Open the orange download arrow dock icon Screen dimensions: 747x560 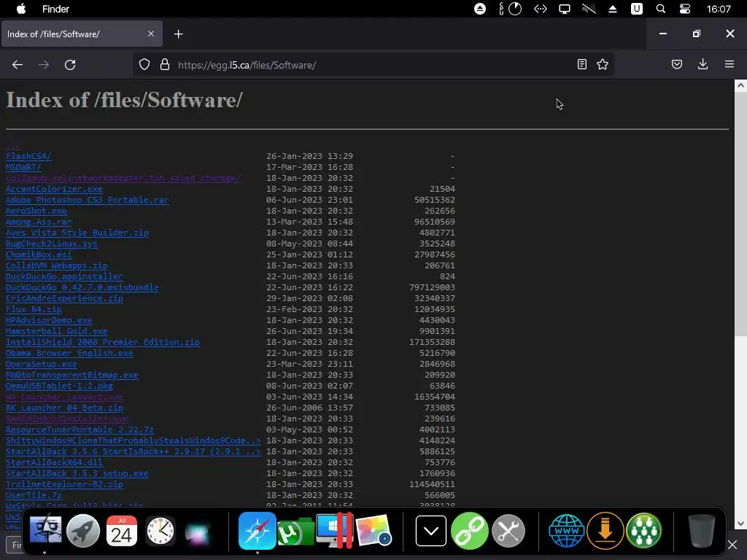(x=605, y=531)
